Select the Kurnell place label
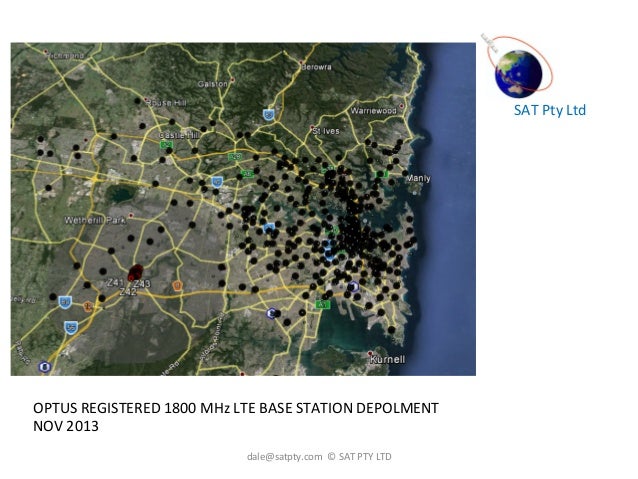This screenshot has height=479, width=638. click(384, 357)
